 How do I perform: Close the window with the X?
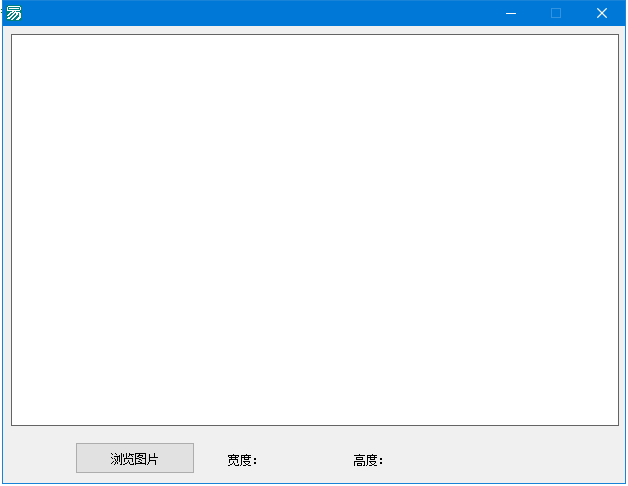602,13
